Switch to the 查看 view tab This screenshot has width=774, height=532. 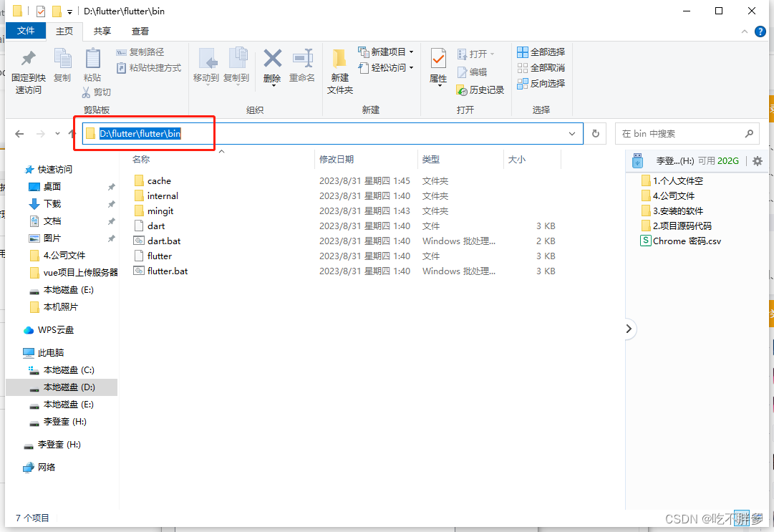[x=140, y=31]
